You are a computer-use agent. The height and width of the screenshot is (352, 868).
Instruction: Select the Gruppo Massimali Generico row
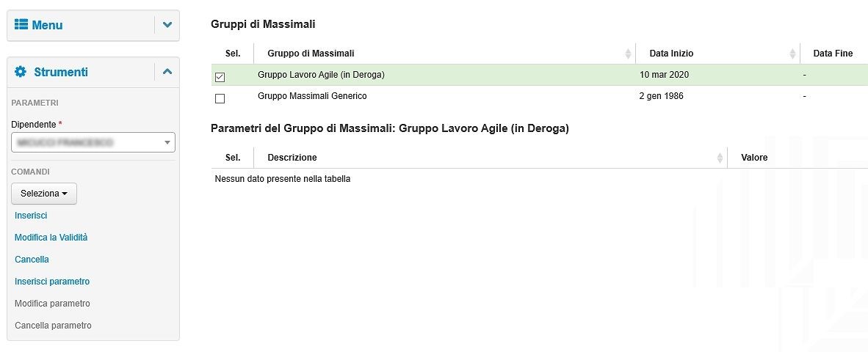[539, 96]
